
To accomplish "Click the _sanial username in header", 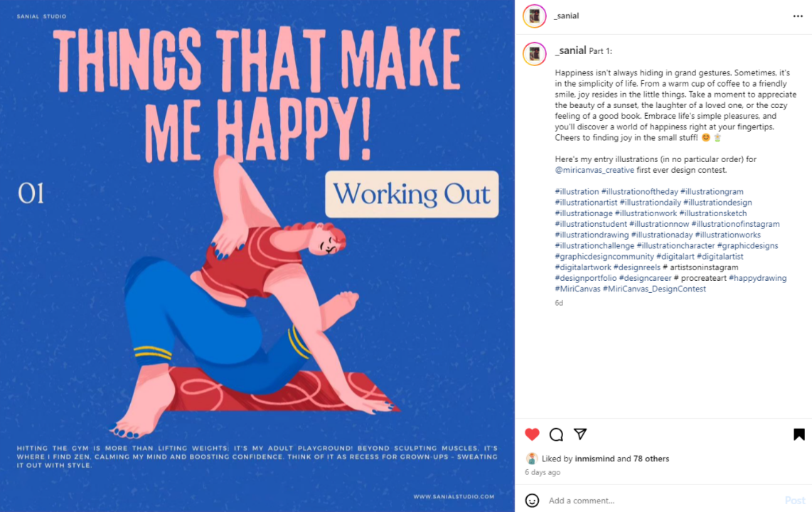I will (567, 16).
